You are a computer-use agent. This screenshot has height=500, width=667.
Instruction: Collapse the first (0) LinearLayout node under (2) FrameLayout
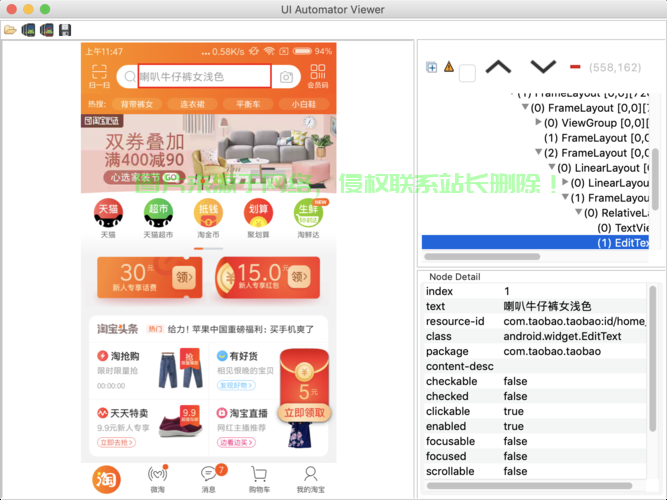pos(552,167)
